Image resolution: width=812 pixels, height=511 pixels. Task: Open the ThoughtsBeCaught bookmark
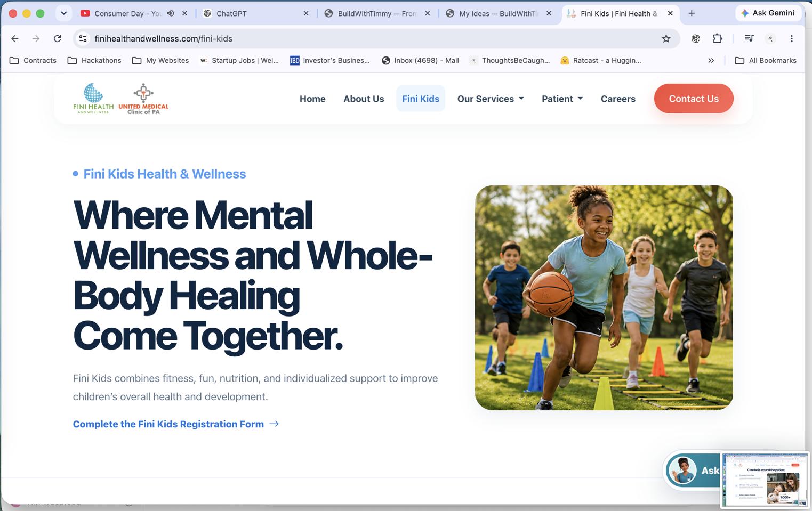click(x=510, y=60)
